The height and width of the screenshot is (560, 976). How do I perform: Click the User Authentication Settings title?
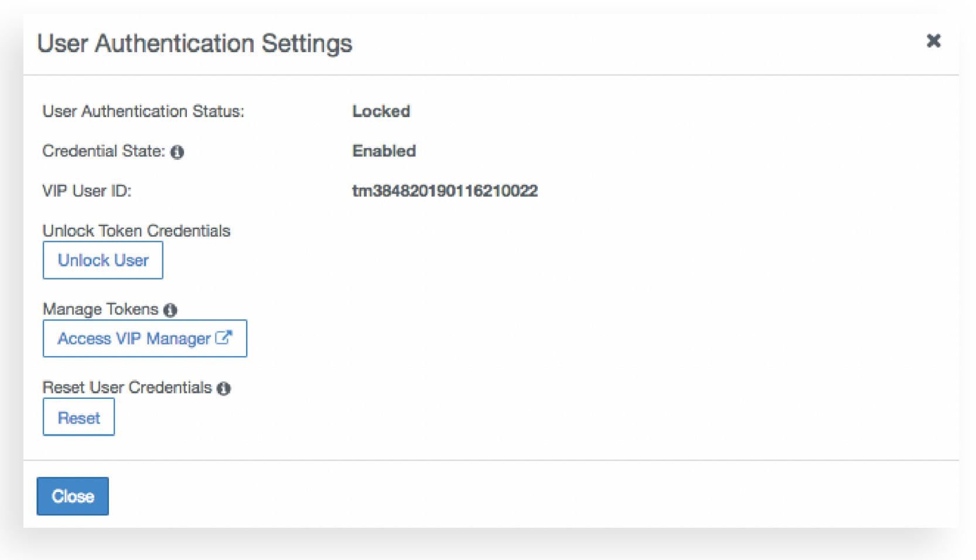tap(194, 43)
